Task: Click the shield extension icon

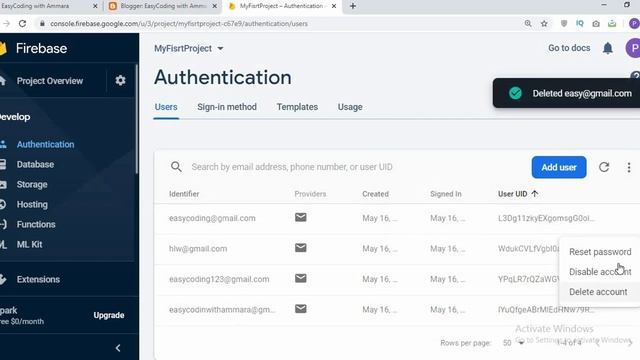Action: (564, 24)
